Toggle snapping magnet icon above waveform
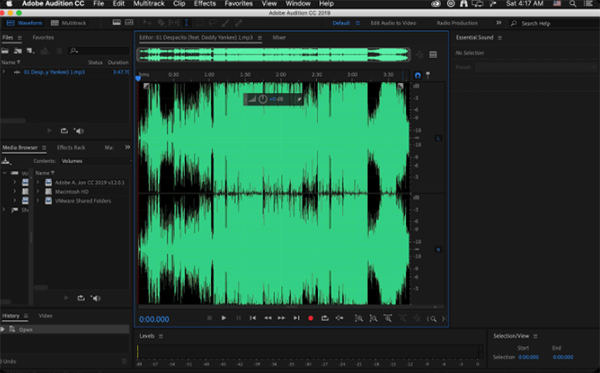Viewport: 600px width, 373px height. tap(417, 75)
